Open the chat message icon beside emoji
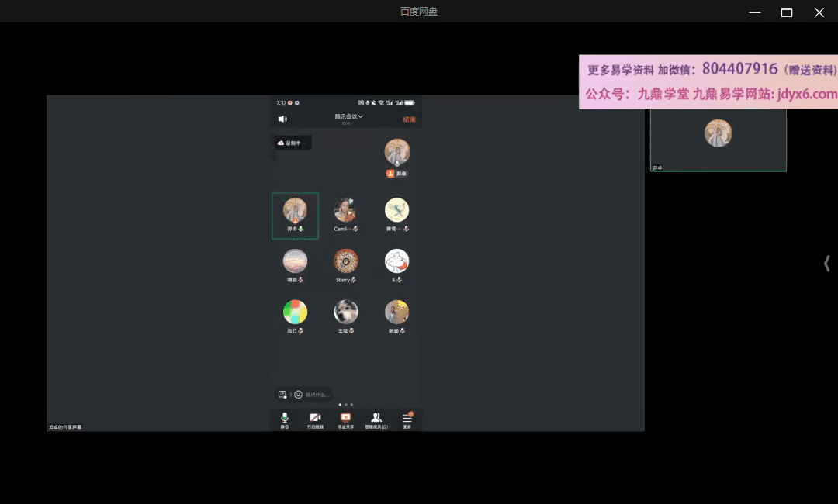This screenshot has width=838, height=504. pyautogui.click(x=282, y=395)
